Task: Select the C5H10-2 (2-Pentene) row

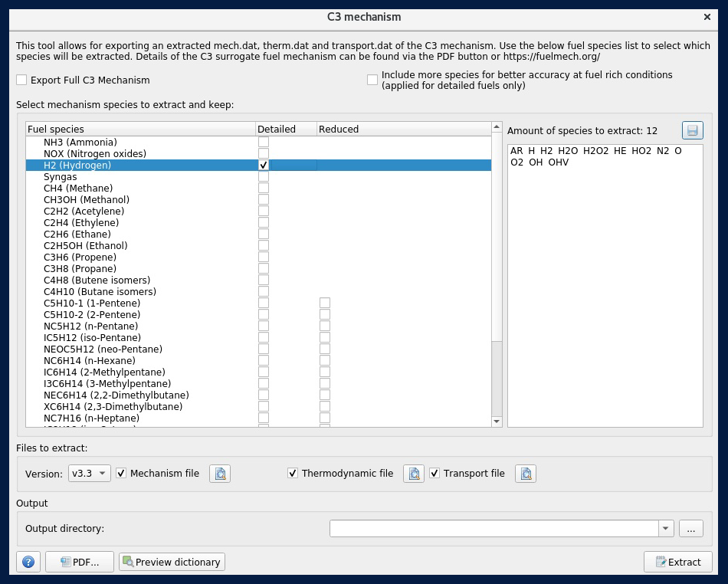Action: pyautogui.click(x=258, y=315)
